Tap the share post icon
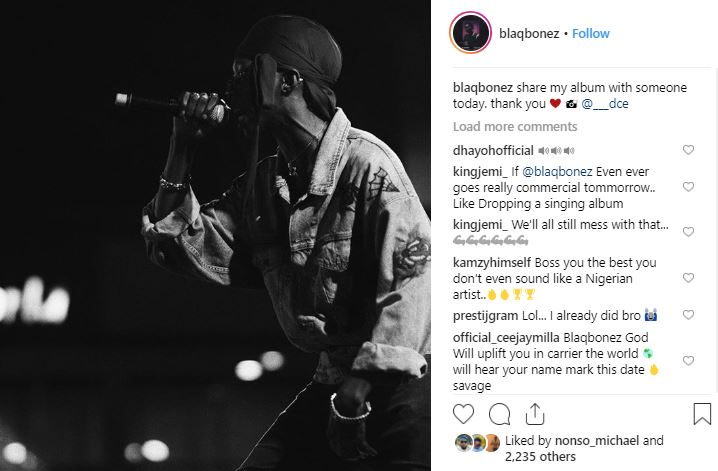This screenshot has height=471, width=718. click(535, 414)
